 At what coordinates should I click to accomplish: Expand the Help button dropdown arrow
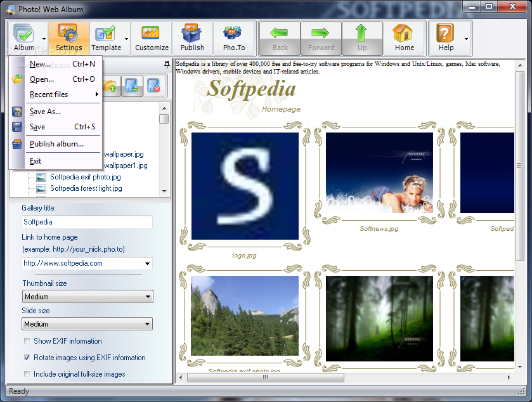[x=466, y=38]
